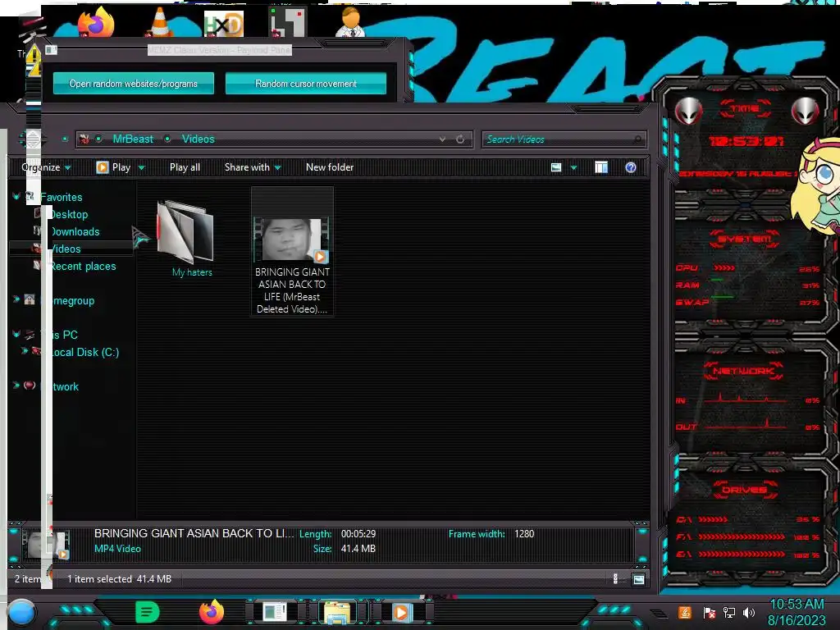This screenshot has width=840, height=630.
Task: Open Downloads in Favorites
Action: point(75,231)
